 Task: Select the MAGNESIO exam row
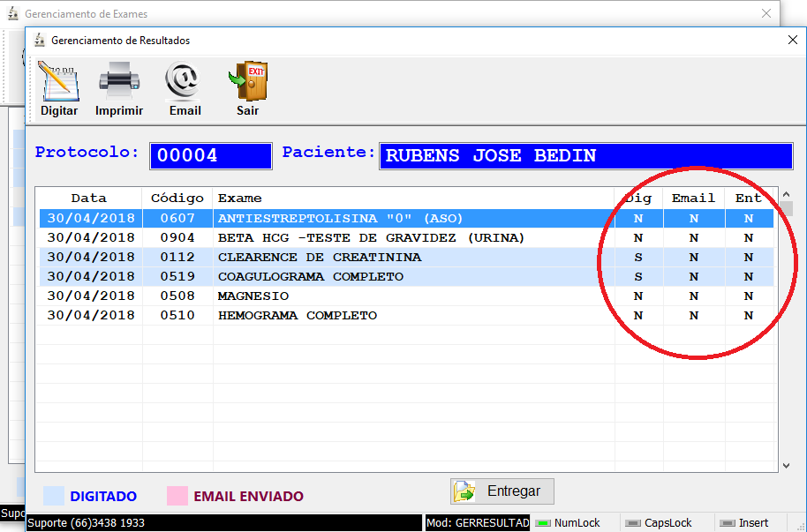[406, 296]
